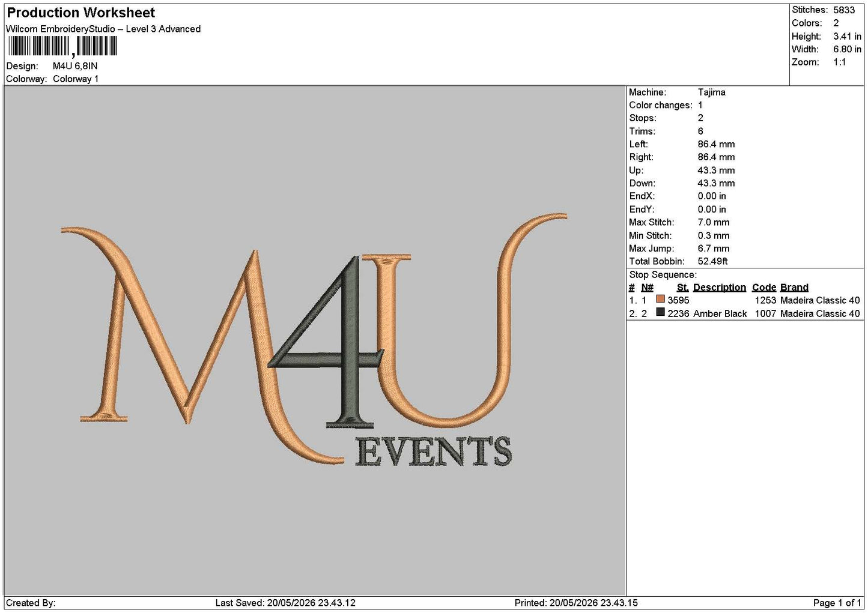
Task: Click the thread code '1253'
Action: [765, 300]
